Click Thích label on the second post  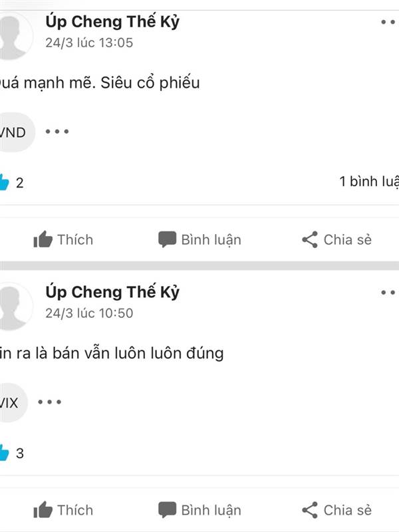tap(75, 510)
